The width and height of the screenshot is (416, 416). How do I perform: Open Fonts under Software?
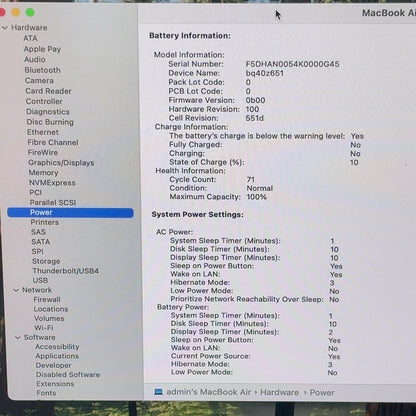pos(46,393)
